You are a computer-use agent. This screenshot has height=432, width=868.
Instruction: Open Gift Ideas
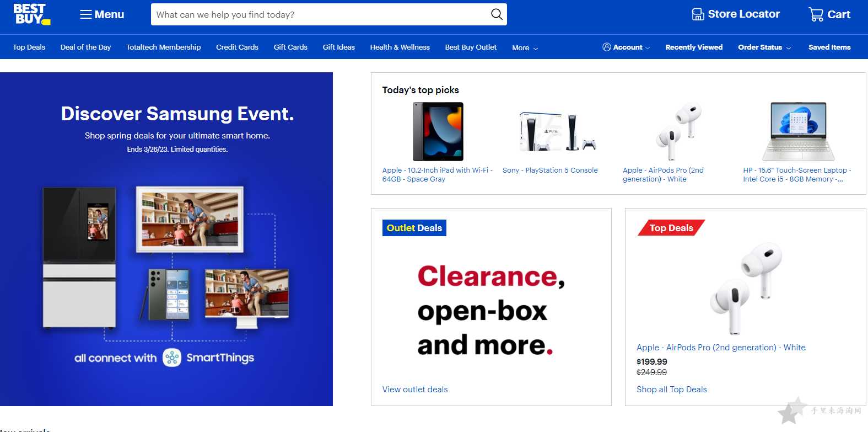click(x=338, y=47)
